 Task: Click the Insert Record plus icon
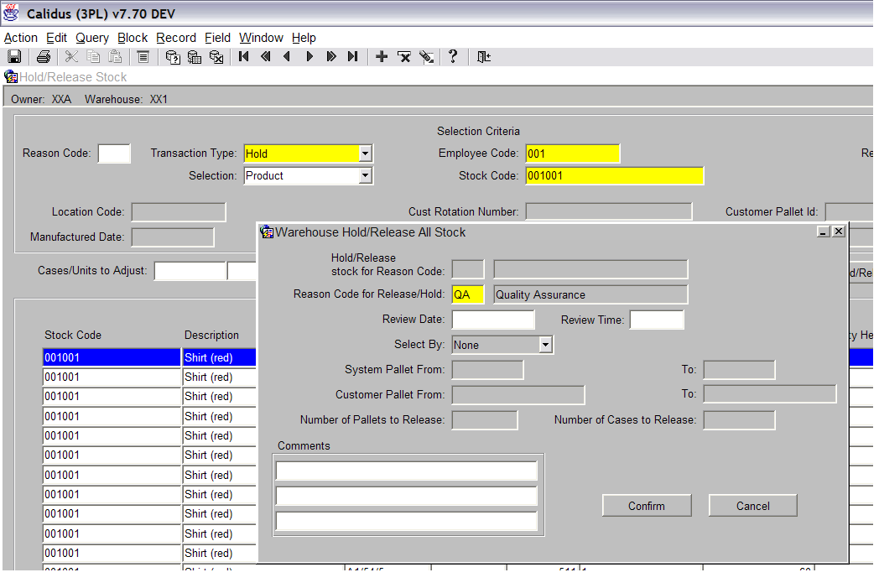point(382,56)
